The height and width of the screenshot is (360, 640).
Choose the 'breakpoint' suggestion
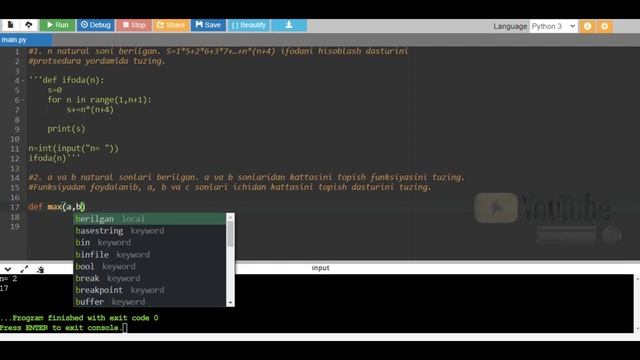pos(149,290)
